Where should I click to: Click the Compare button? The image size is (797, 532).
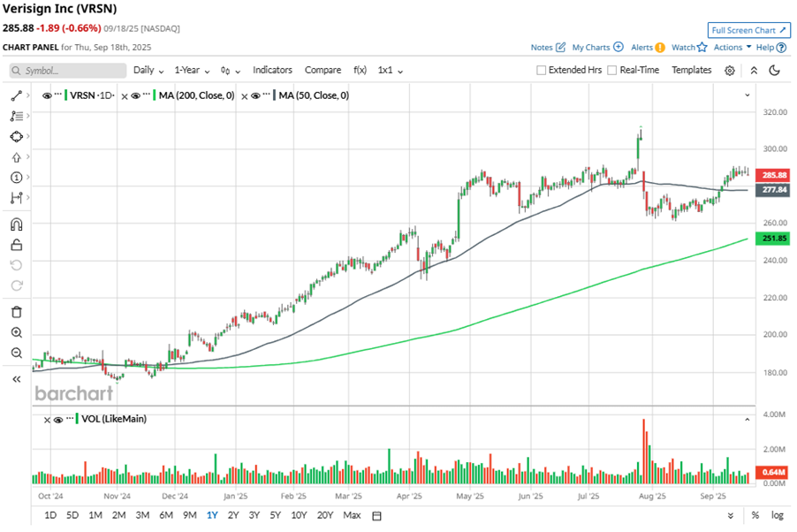[323, 70]
